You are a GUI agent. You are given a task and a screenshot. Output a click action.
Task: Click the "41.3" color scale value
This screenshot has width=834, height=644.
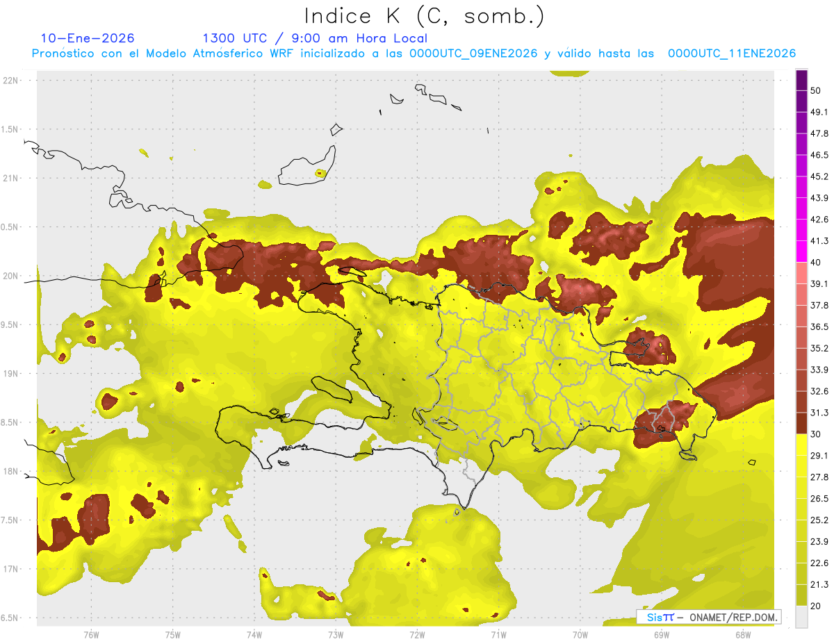(819, 241)
